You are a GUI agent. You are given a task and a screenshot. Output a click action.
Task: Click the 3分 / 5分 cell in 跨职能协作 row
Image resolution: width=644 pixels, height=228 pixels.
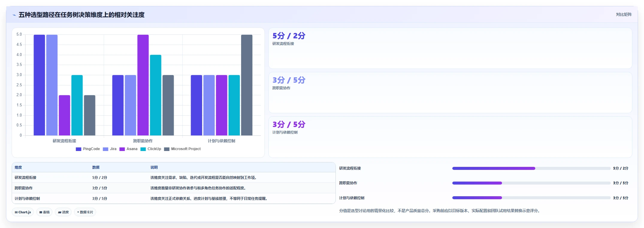click(100, 188)
